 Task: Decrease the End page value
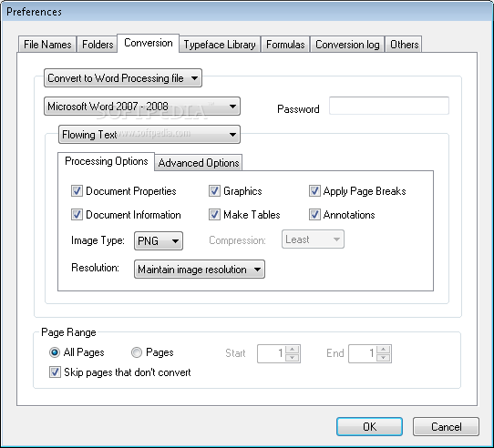(x=384, y=358)
